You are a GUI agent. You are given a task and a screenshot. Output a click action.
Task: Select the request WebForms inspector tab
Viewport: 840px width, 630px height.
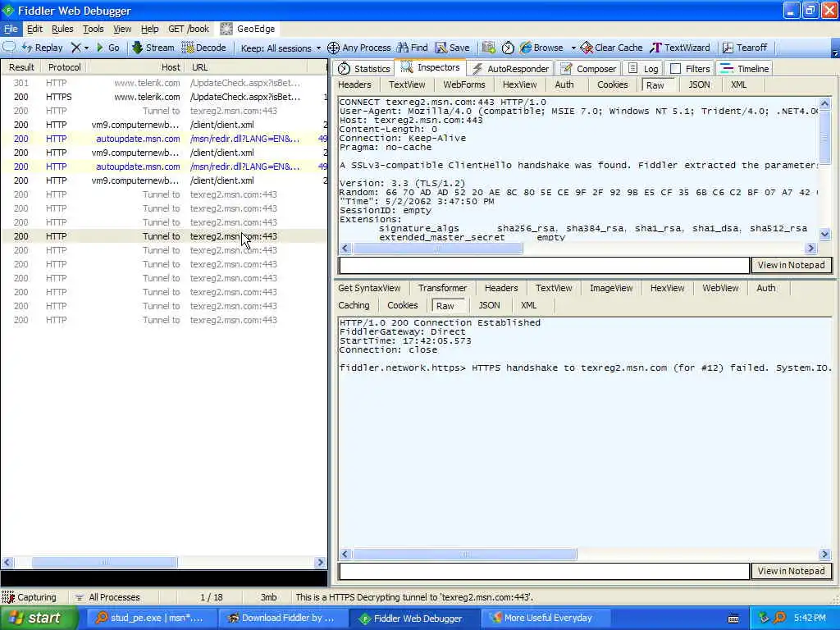point(464,84)
